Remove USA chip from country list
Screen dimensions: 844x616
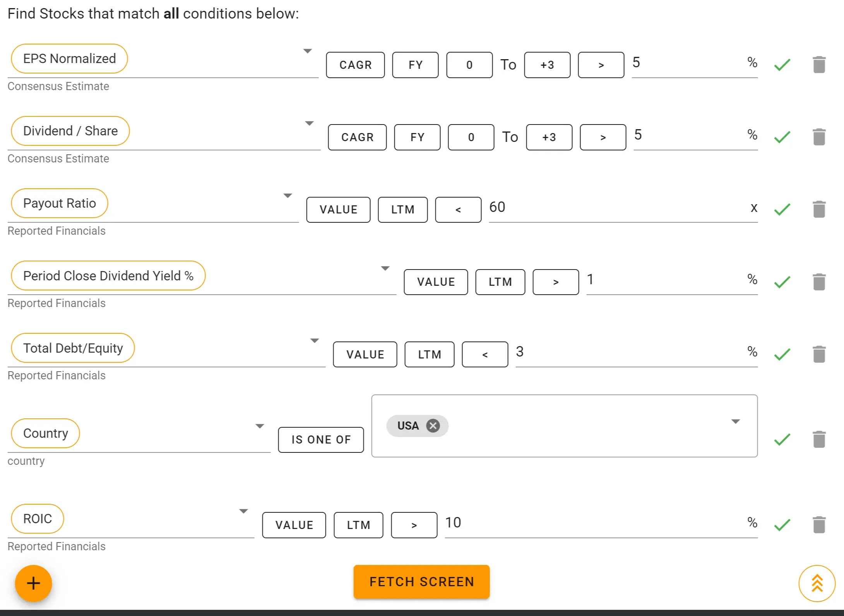tap(433, 426)
